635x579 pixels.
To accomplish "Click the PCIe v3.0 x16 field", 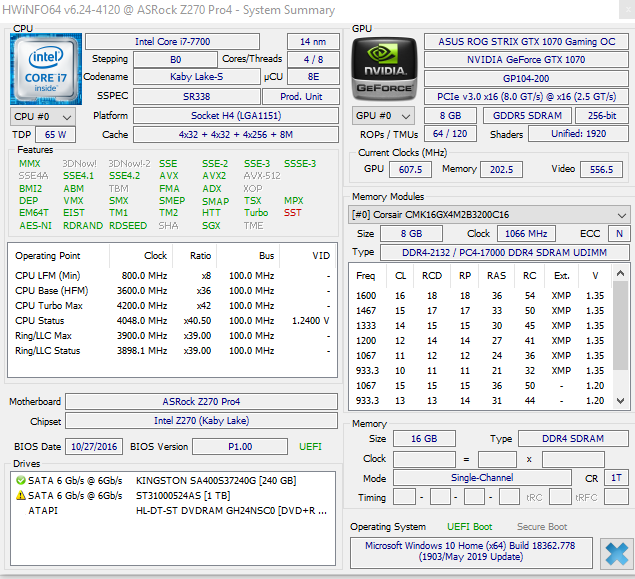I will pos(526,97).
